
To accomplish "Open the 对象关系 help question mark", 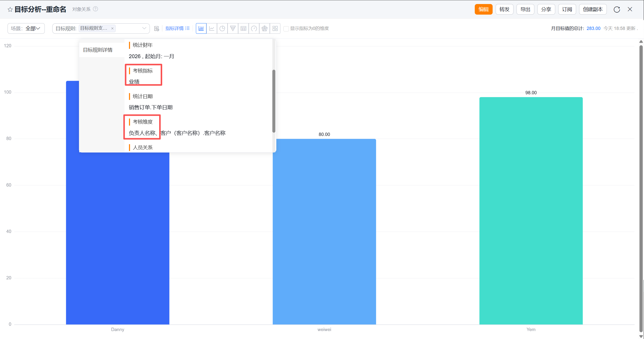I will pyautogui.click(x=96, y=9).
